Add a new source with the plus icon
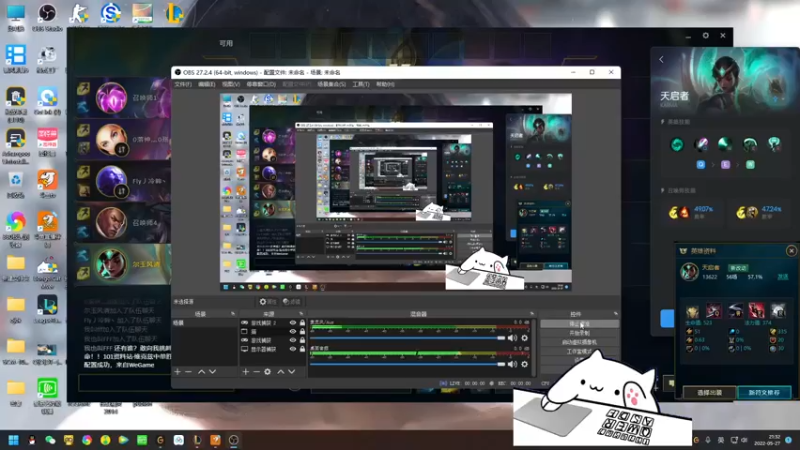This screenshot has width=800, height=450. [245, 372]
